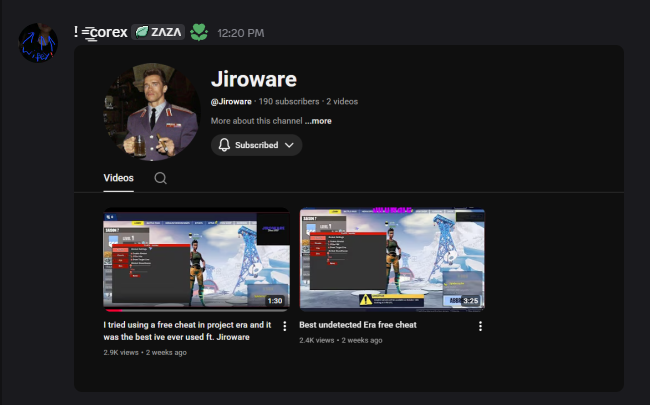
Task: Click the ZAZA server tag badge
Action: pyautogui.click(x=158, y=33)
